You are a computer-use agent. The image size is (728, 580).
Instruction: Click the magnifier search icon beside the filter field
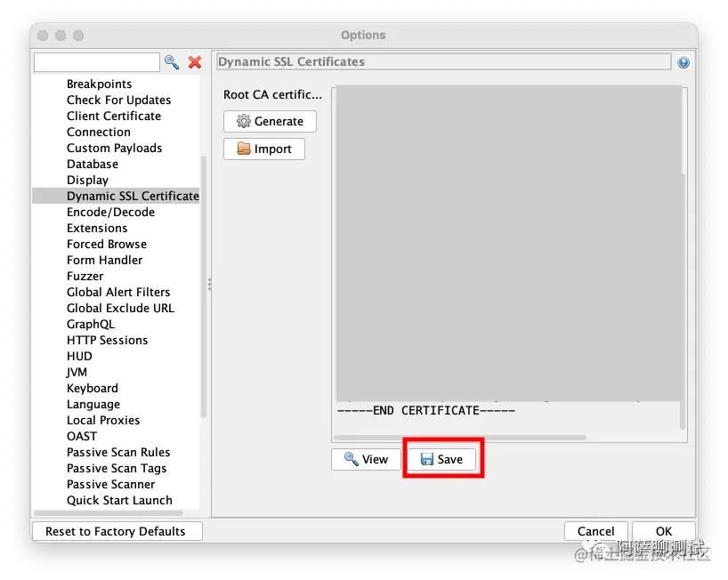coord(172,62)
